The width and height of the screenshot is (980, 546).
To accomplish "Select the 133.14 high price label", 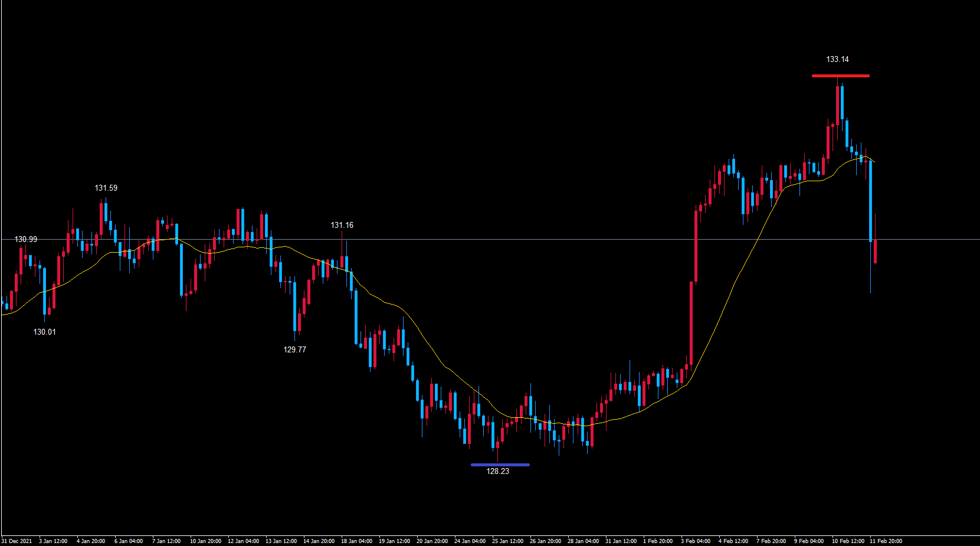I will pos(837,60).
